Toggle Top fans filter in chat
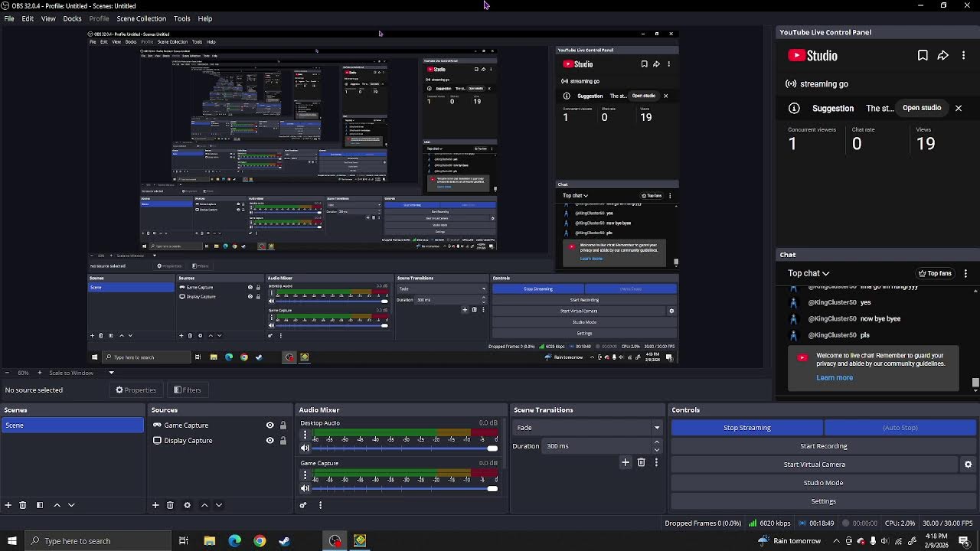The height and width of the screenshot is (551, 980). pyautogui.click(x=936, y=273)
